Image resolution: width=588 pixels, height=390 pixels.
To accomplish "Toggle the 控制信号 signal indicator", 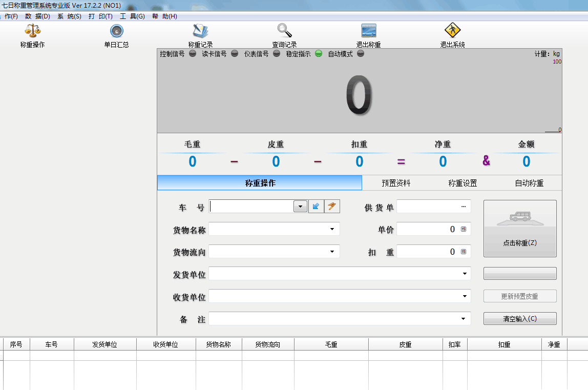I will (192, 53).
